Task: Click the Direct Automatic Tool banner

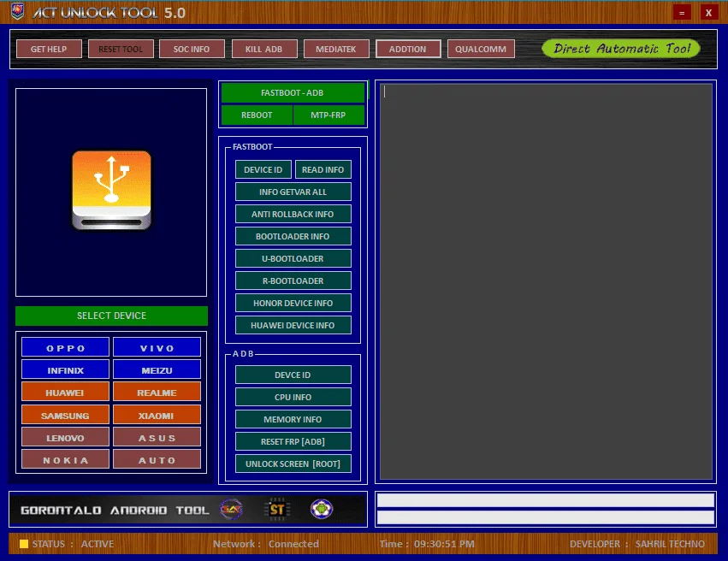Action: 621,49
